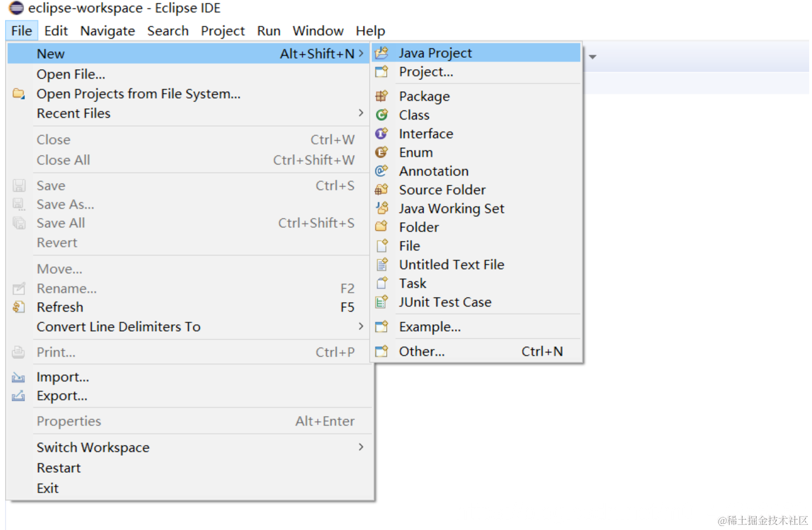Click the green Class icon
812x530 pixels.
click(382, 115)
